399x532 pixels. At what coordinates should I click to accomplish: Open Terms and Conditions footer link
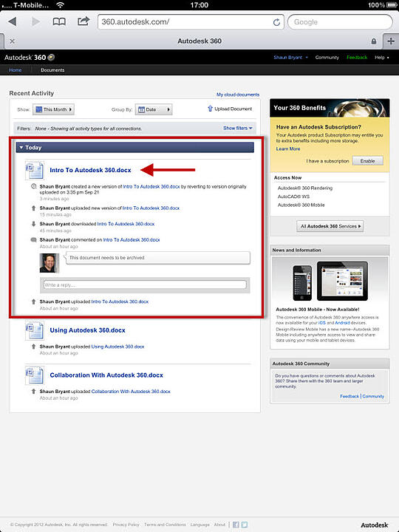tap(165, 525)
